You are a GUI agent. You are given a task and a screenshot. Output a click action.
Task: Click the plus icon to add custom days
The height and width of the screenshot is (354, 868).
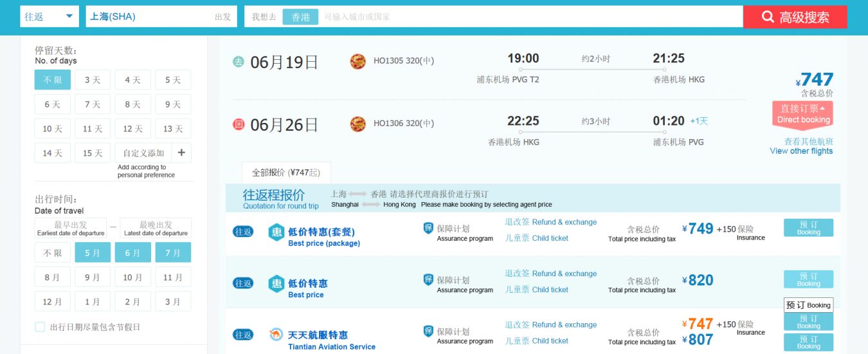coord(181,153)
